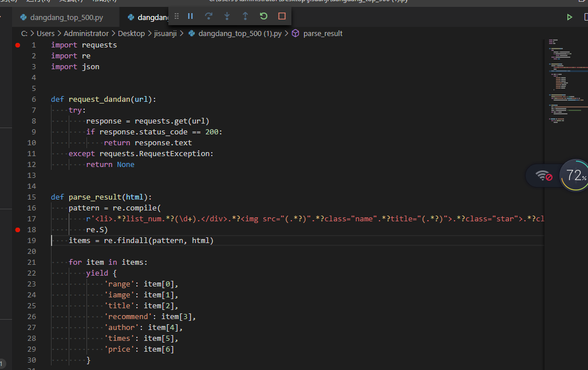Click the 'title' key on line 25
The width and height of the screenshot is (588, 370).
pos(119,305)
